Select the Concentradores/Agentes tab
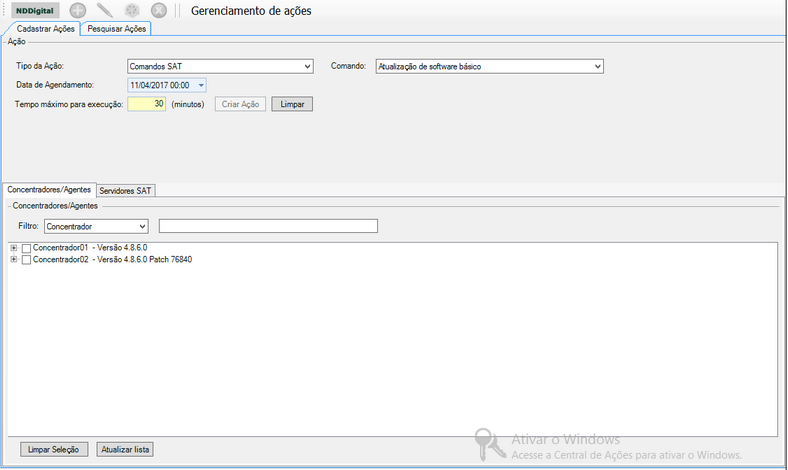Image resolution: width=788 pixels, height=470 pixels. (x=49, y=190)
